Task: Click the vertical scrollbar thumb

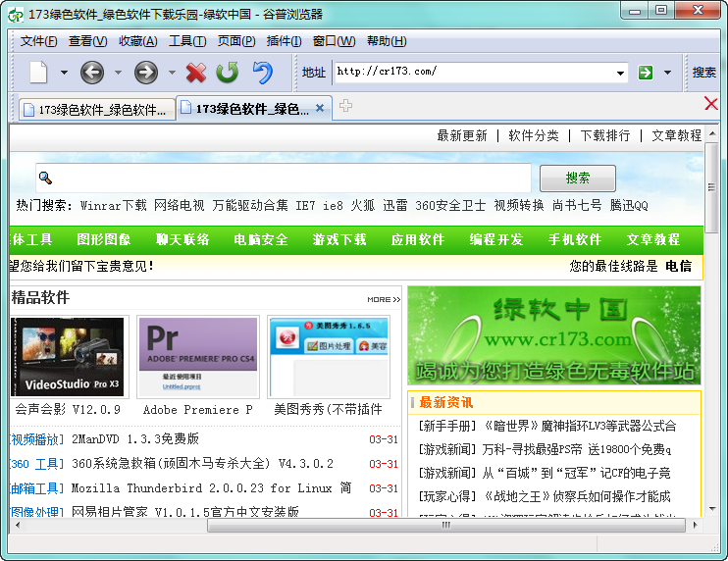Action: pyautogui.click(x=711, y=187)
